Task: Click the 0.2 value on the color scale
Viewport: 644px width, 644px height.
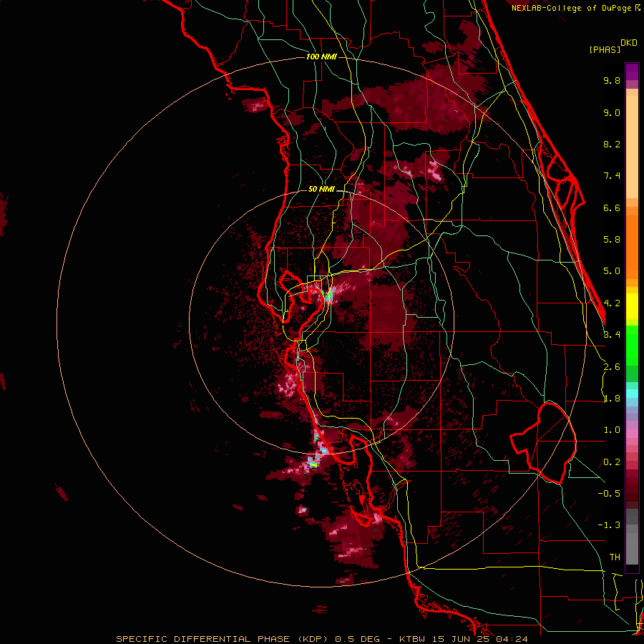Action: click(612, 462)
